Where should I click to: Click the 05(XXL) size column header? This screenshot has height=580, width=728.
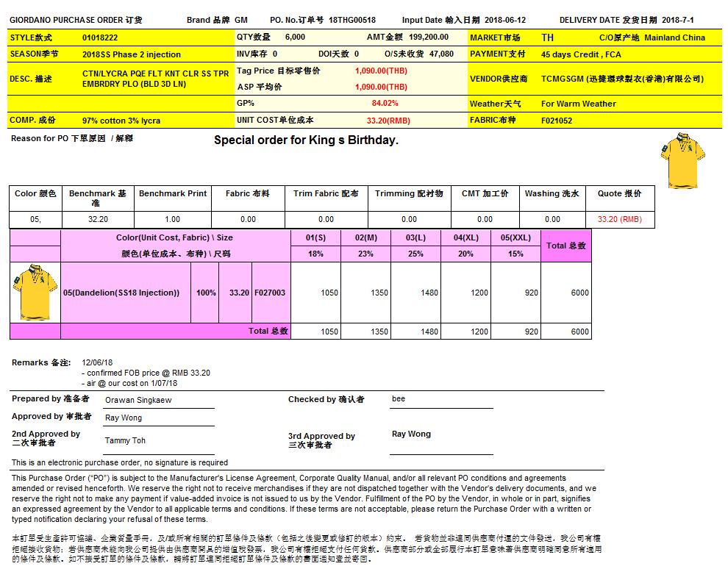pyautogui.click(x=515, y=237)
